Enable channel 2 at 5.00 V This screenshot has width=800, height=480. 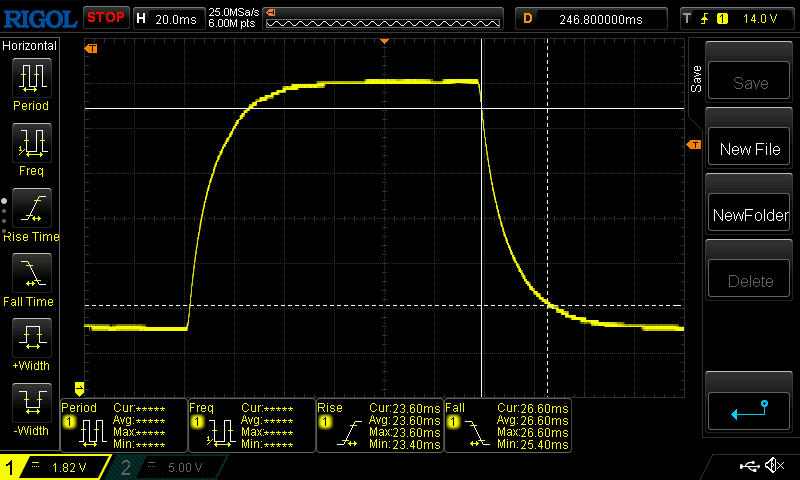[170, 467]
